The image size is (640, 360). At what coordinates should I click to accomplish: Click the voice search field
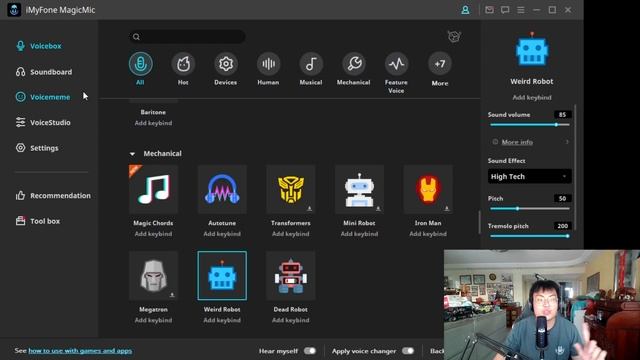187,37
